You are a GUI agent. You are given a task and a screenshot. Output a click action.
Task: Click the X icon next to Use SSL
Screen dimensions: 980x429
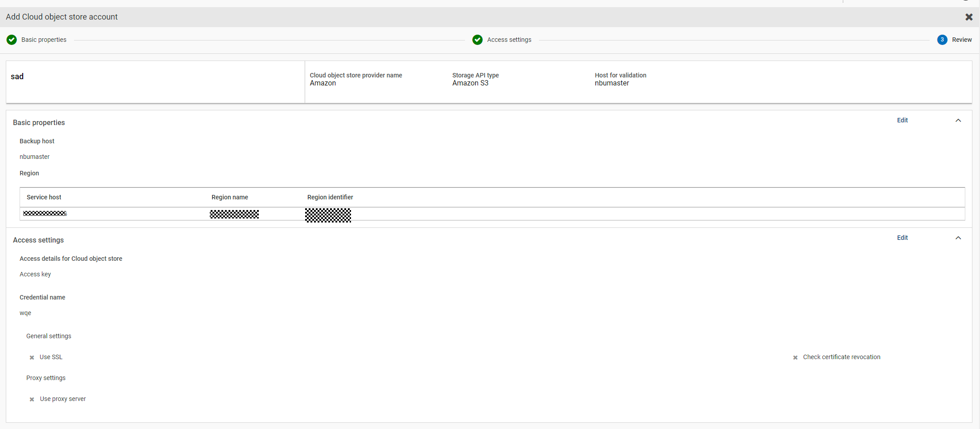coord(32,357)
